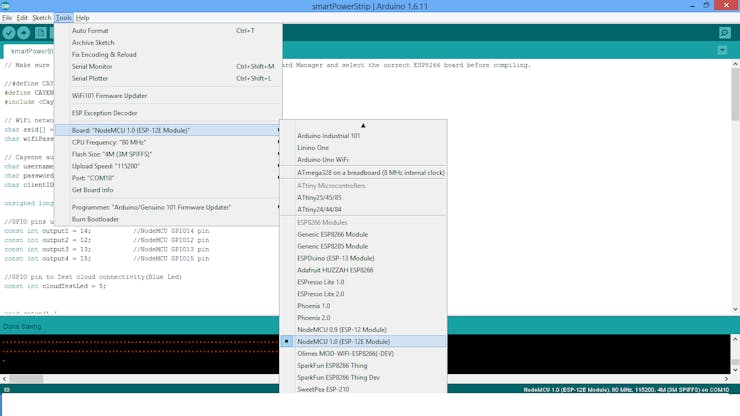Select Adafruit HUZZAH ESP8266 board
Screen dimensions: 740x416
[x=363, y=270]
